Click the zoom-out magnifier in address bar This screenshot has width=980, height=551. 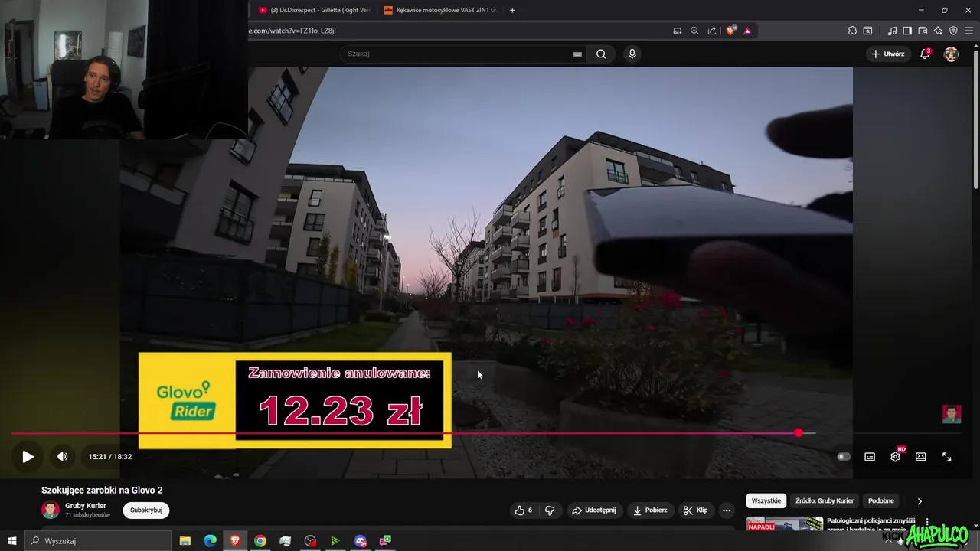point(694,31)
